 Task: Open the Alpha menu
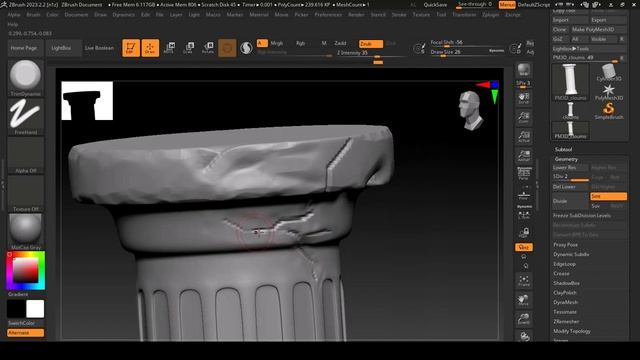click(13, 15)
